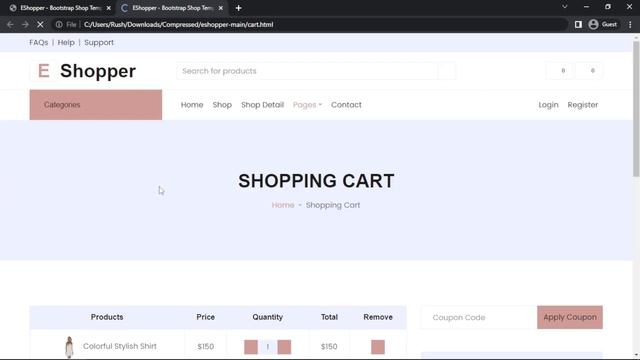Open the Support link
640x360 pixels.
click(99, 42)
